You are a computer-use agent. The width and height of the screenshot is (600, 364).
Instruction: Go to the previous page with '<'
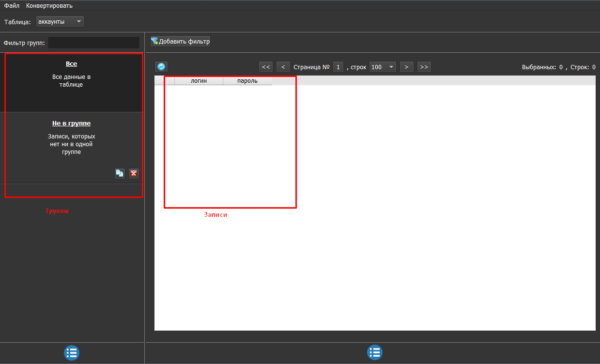[283, 67]
